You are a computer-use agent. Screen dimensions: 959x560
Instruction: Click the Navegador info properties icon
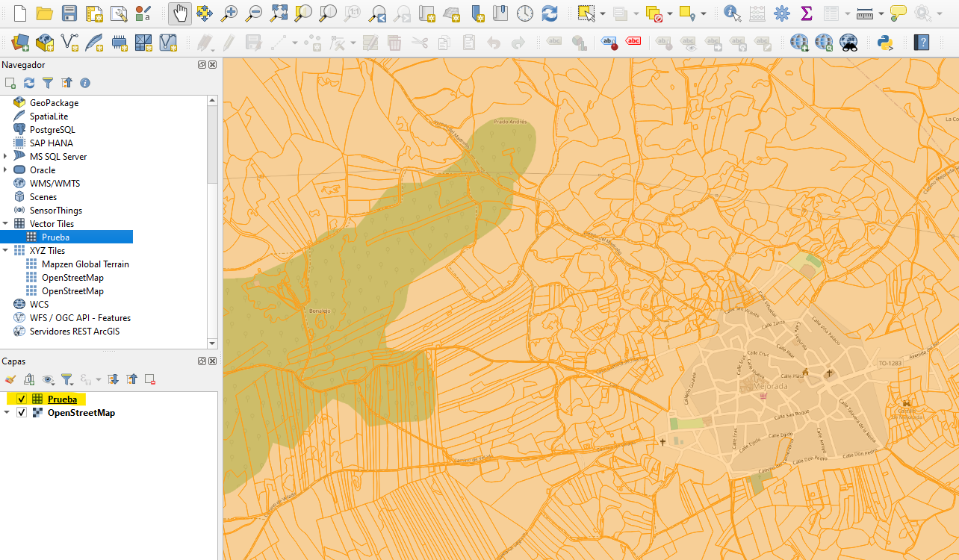coord(85,83)
